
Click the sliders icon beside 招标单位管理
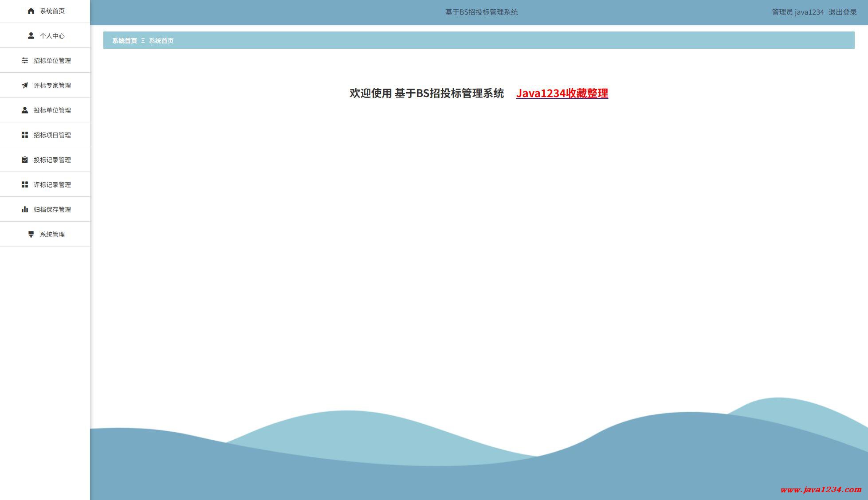(x=25, y=61)
